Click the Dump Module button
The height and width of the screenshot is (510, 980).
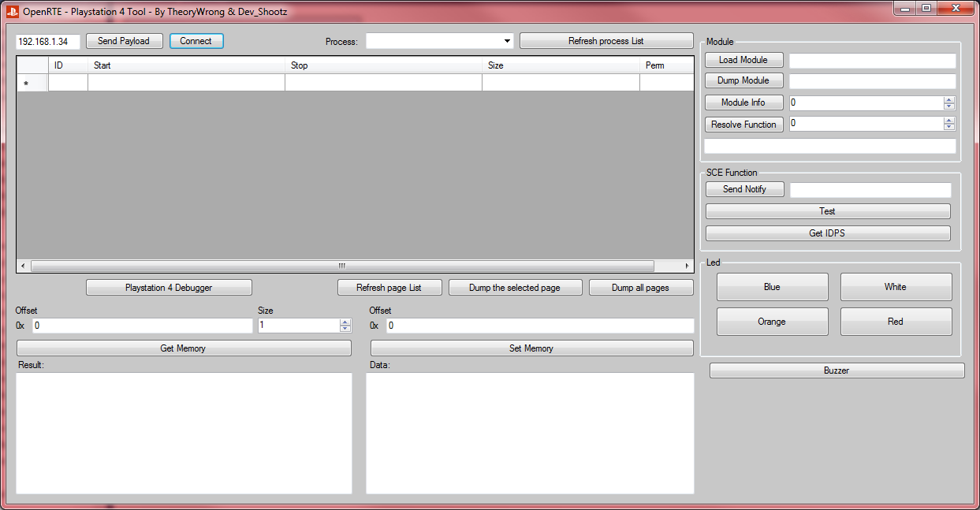(743, 80)
